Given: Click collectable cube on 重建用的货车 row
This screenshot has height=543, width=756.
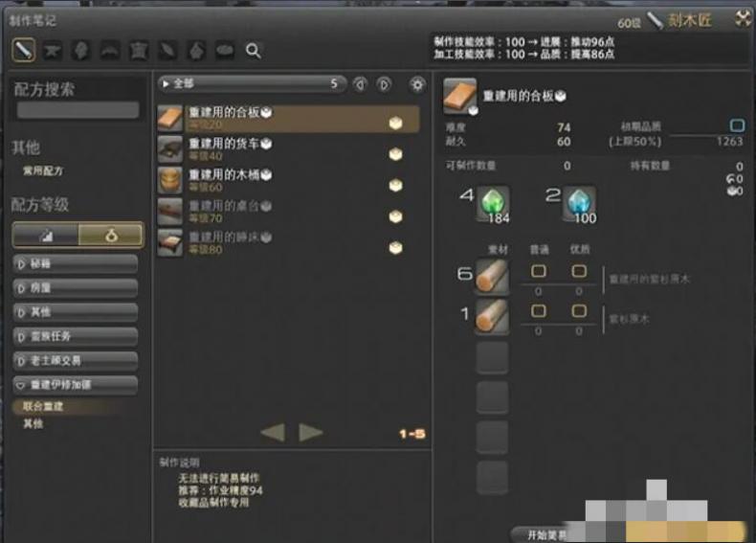Looking at the screenshot, I should point(396,154).
